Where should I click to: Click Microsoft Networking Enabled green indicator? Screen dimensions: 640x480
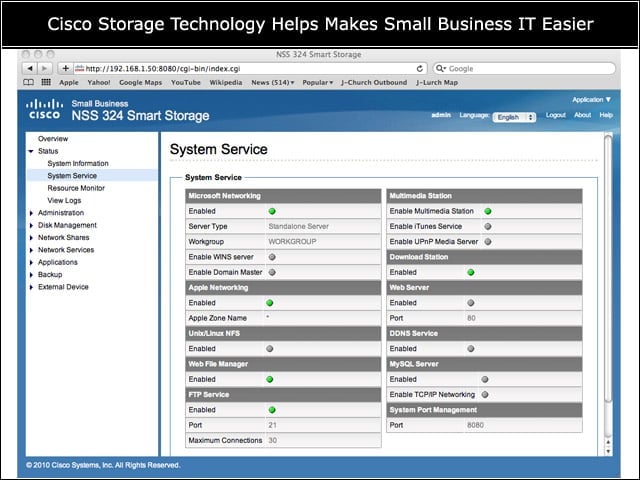coord(272,211)
